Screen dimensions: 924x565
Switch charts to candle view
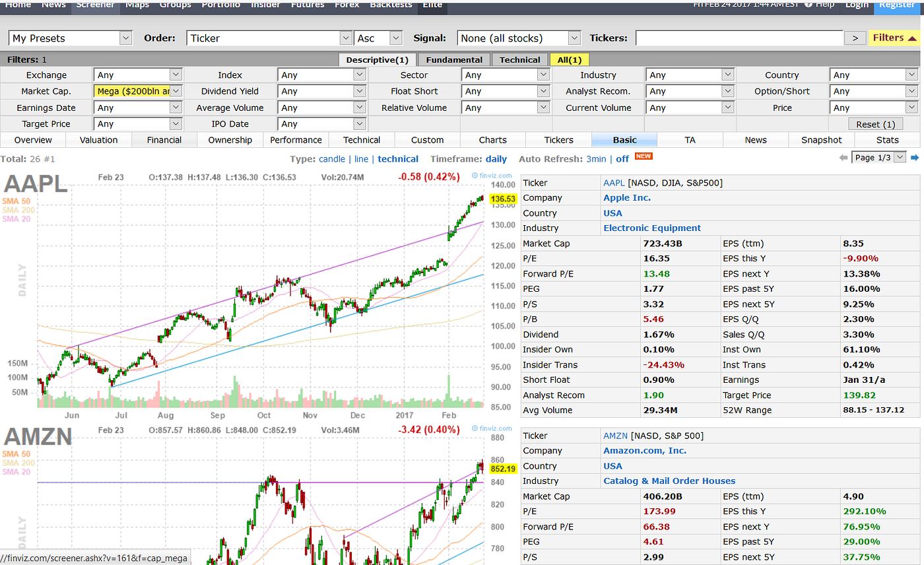pos(332,159)
